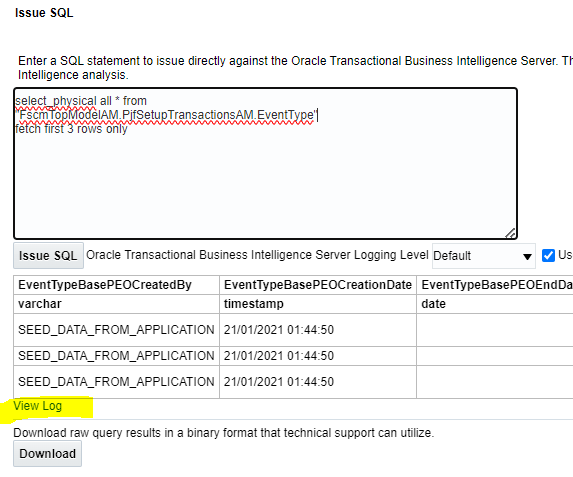This screenshot has width=573, height=477.
Task: Click the Logging Level dropdown arrow
Action: pyautogui.click(x=527, y=257)
